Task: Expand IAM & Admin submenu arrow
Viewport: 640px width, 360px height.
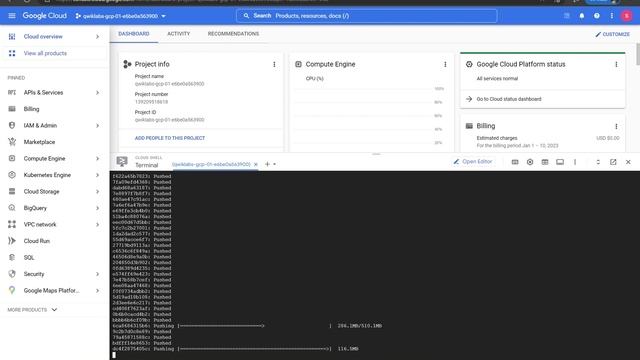Action: tap(98, 126)
